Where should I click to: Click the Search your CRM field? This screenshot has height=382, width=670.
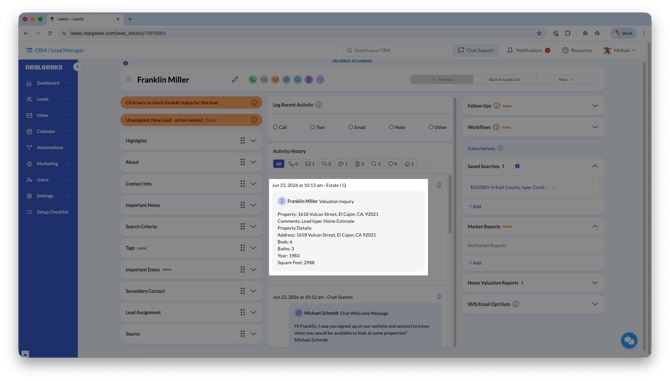[395, 50]
